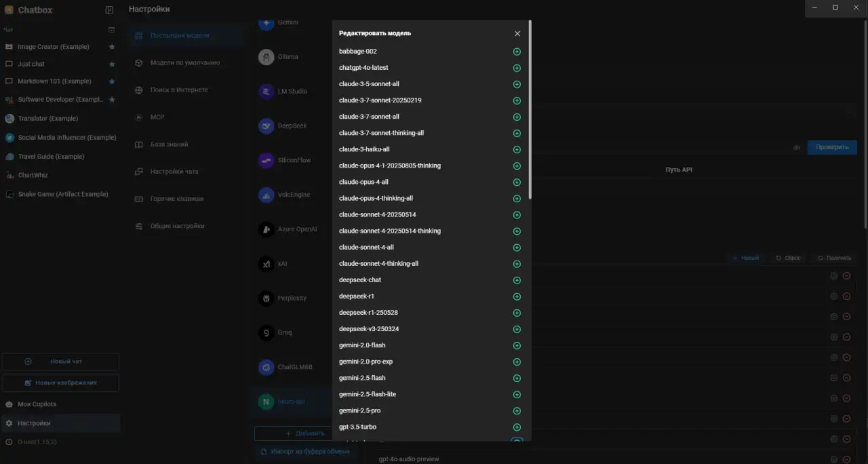Image resolution: width=868 pixels, height=464 pixels.
Task: Click plus icon next to deepseek-r1
Action: [x=517, y=296]
